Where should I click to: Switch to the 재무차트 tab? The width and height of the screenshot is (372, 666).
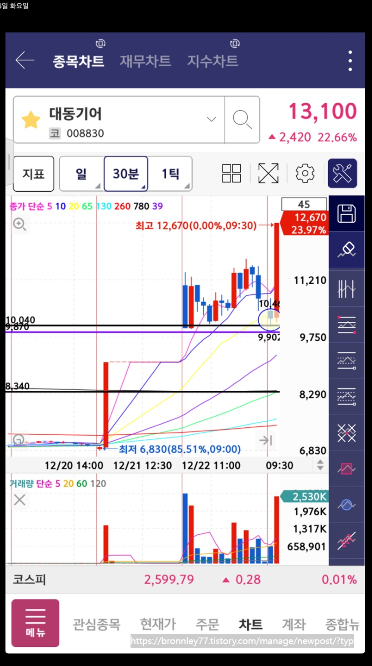[145, 61]
